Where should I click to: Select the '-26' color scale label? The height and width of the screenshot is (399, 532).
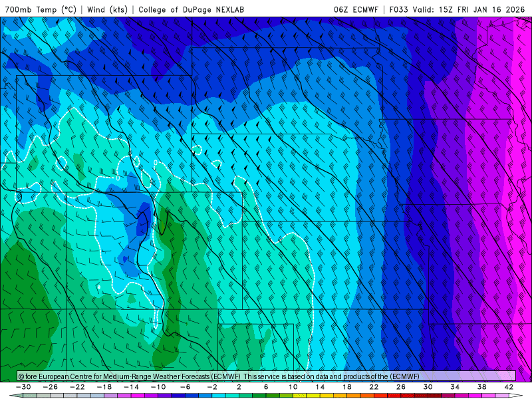51,387
